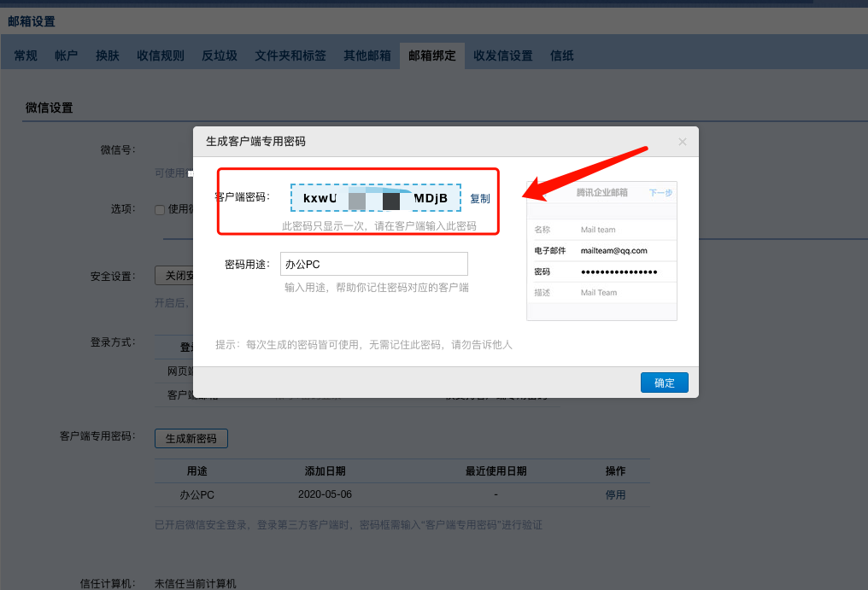868x590 pixels.
Task: Click the 办公PC row in password table
Action: (402, 495)
